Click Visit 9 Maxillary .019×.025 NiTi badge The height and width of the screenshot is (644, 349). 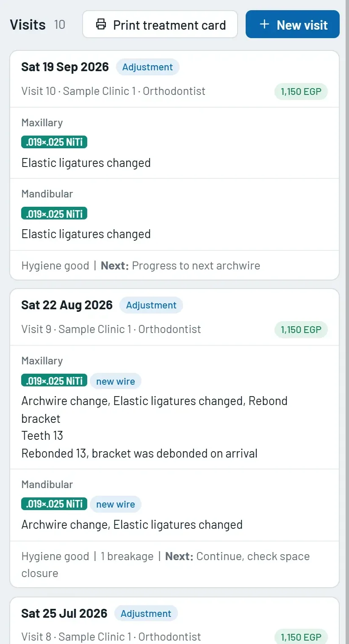pyautogui.click(x=54, y=380)
